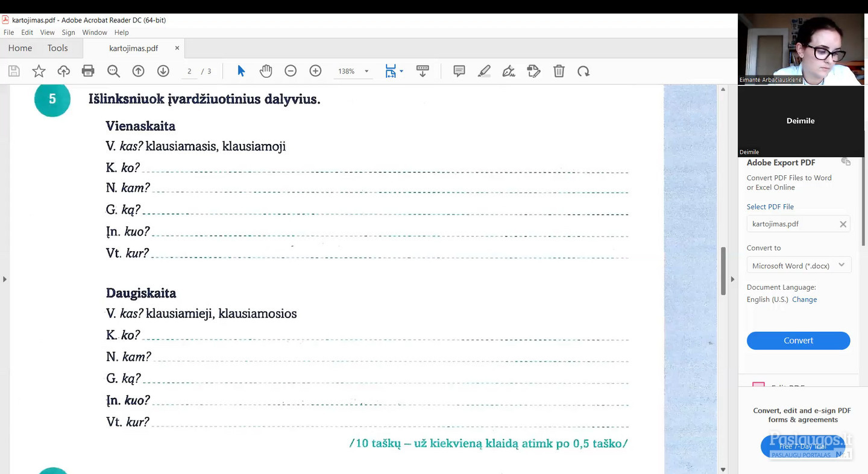Viewport: 868px width, 474px height.
Task: Open the stamp tool icon
Action: (x=533, y=71)
